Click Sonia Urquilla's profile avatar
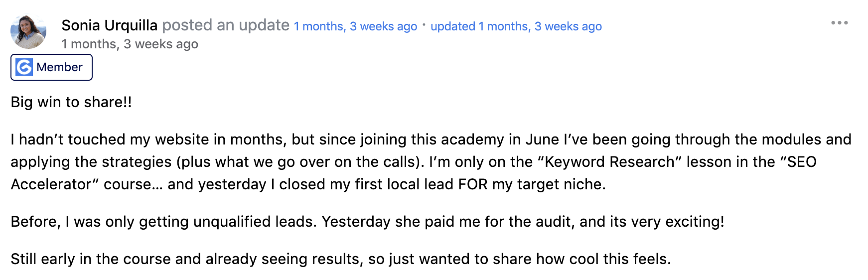The width and height of the screenshot is (868, 280). click(x=28, y=31)
